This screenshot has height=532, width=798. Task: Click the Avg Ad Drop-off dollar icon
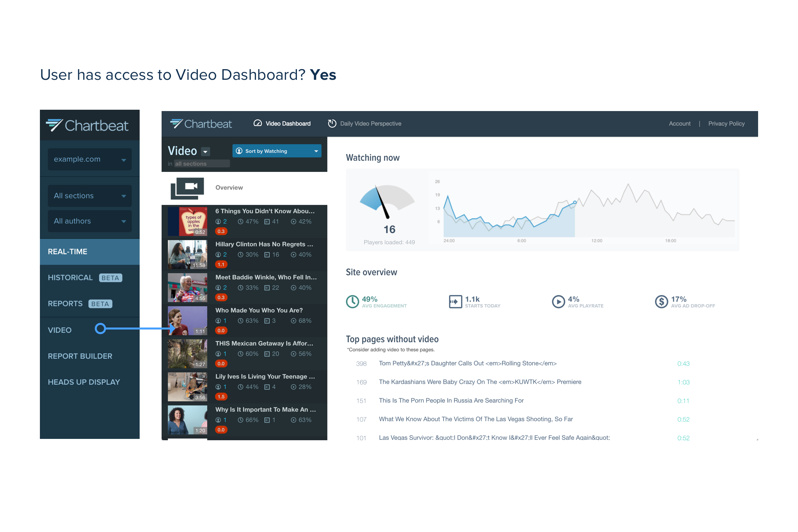(661, 302)
